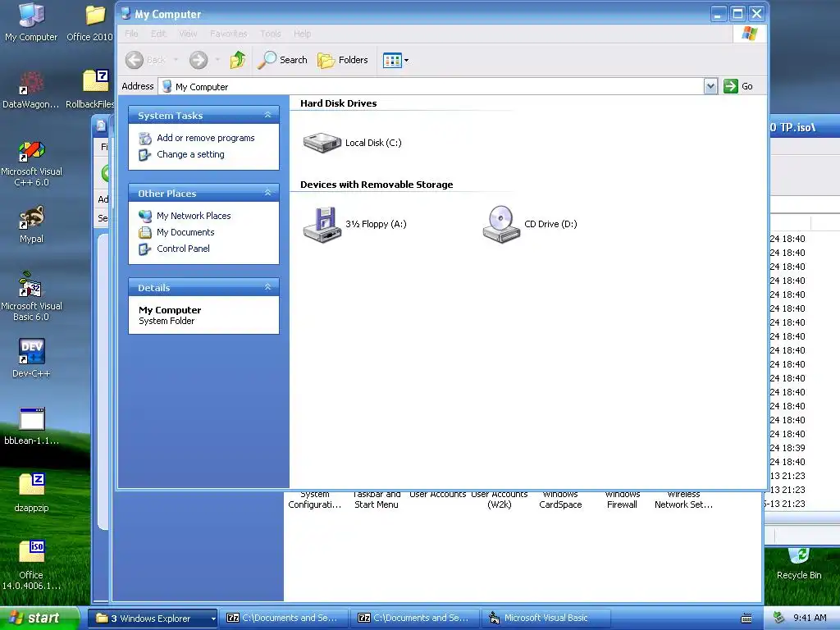Select Wireless Network Set... background item
Image resolution: width=840 pixels, height=630 pixels.
[683, 500]
